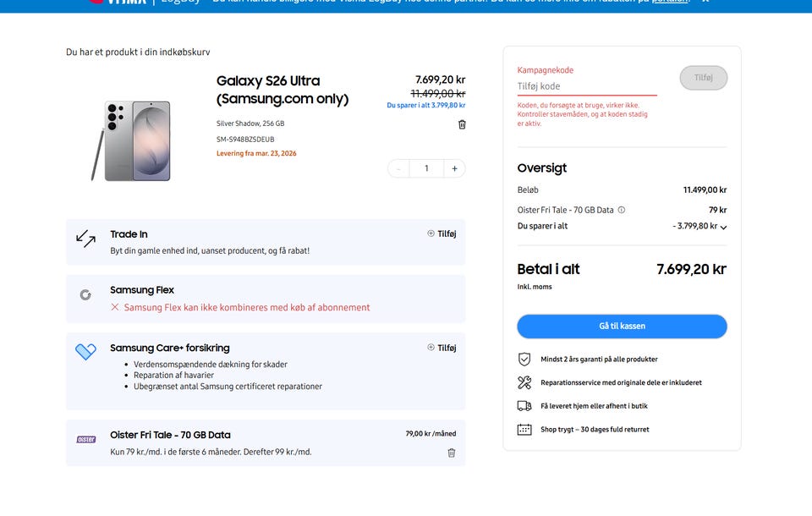The height and width of the screenshot is (516, 812).
Task: Click the Samsung Flex red X icon
Action: tap(115, 307)
